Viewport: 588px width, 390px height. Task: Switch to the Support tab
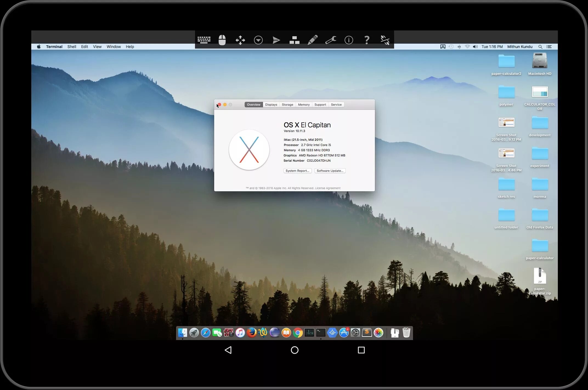[x=320, y=105]
